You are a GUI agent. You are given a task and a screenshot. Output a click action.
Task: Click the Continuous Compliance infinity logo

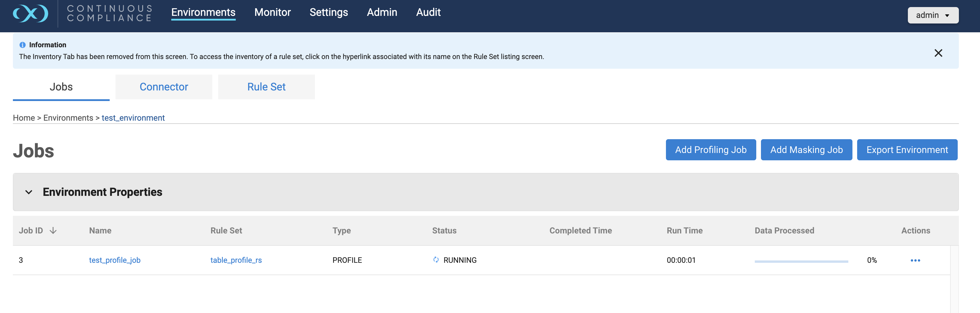coord(30,14)
